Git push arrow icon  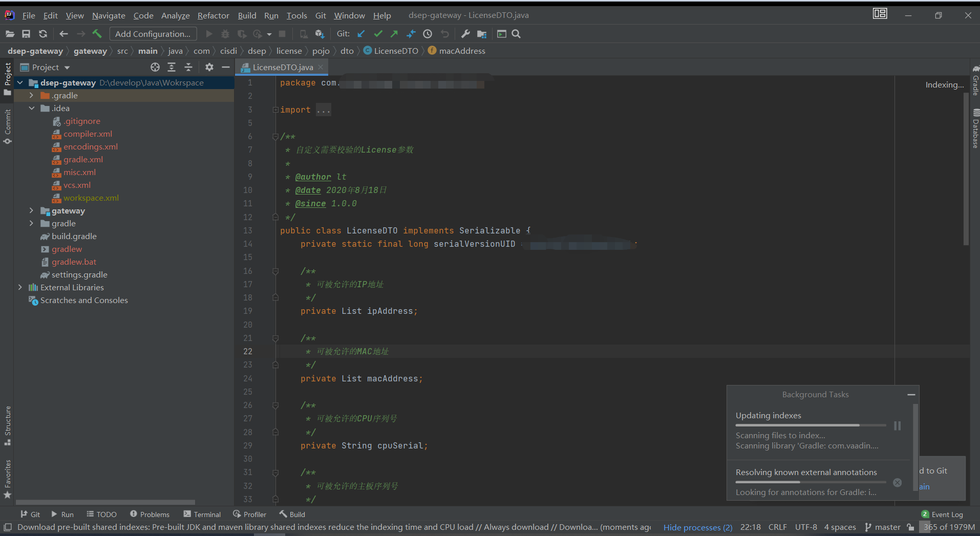[x=394, y=34]
